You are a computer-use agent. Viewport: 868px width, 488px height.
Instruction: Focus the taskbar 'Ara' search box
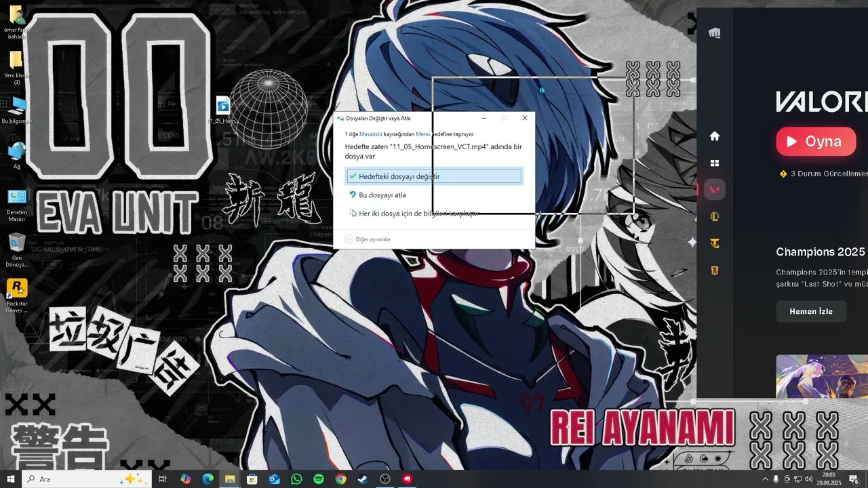tap(87, 479)
